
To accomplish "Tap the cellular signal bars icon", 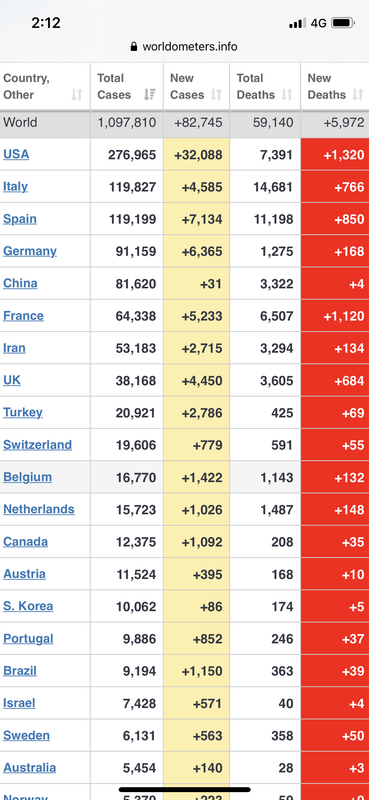I will pyautogui.click(x=297, y=23).
